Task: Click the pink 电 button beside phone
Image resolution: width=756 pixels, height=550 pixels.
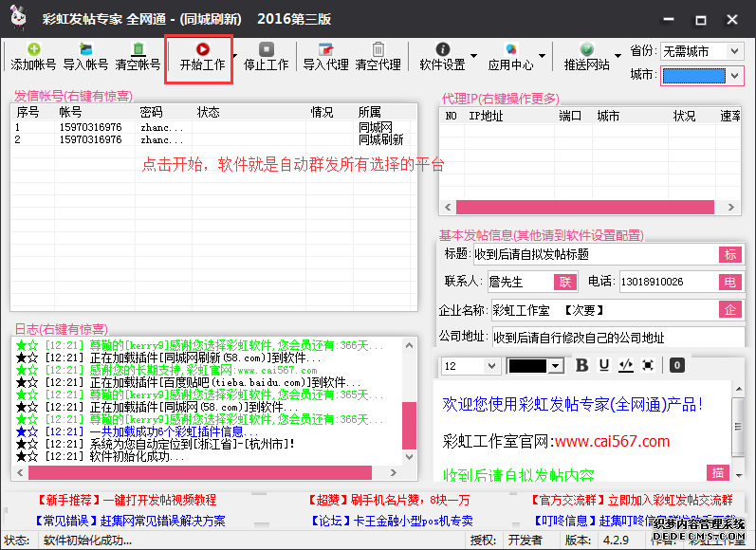Action: click(x=730, y=282)
